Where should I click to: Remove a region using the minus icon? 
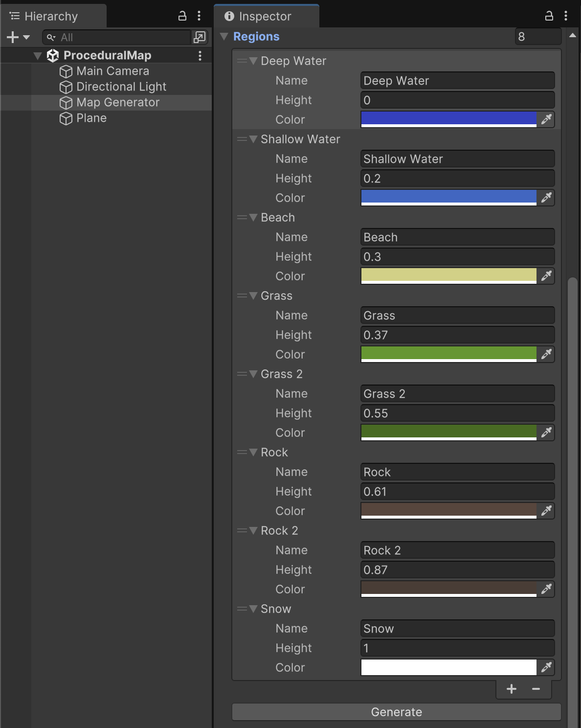tap(536, 689)
